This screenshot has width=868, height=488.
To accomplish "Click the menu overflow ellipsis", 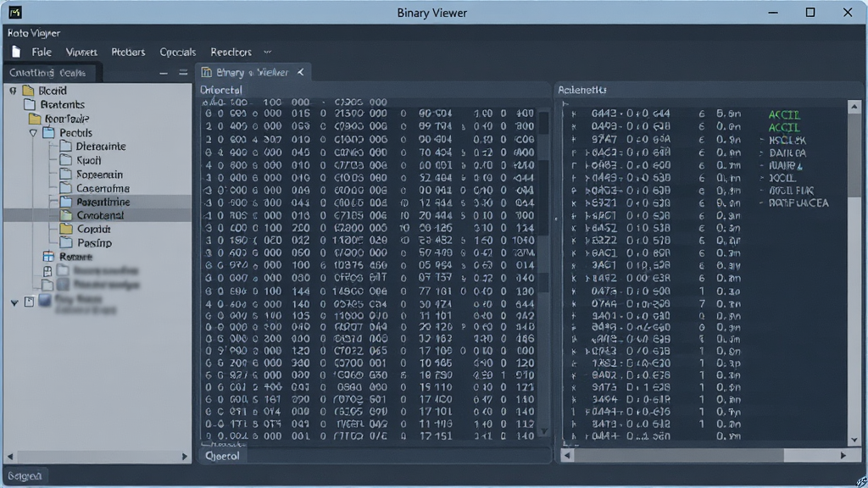I will (x=267, y=52).
